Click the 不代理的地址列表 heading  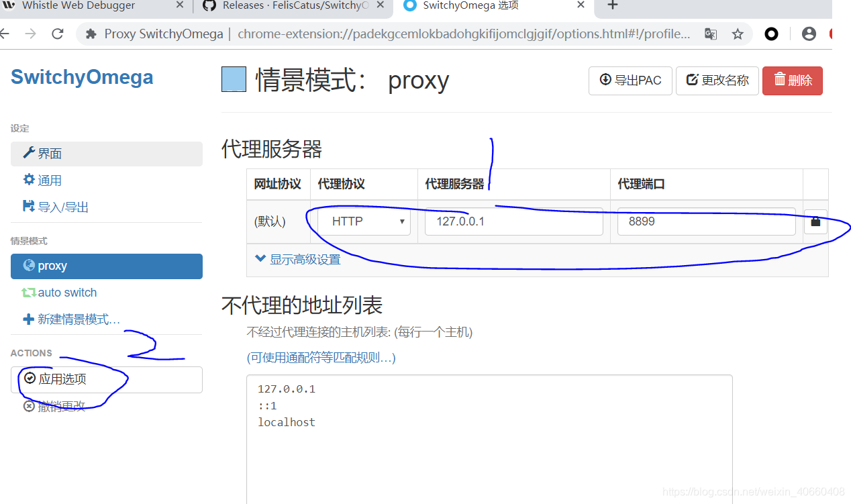[302, 305]
